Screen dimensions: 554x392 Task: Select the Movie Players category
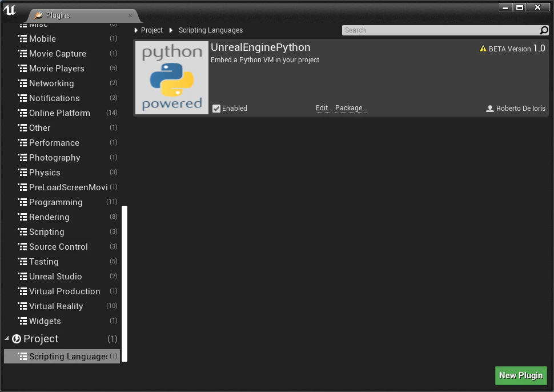pyautogui.click(x=62, y=69)
